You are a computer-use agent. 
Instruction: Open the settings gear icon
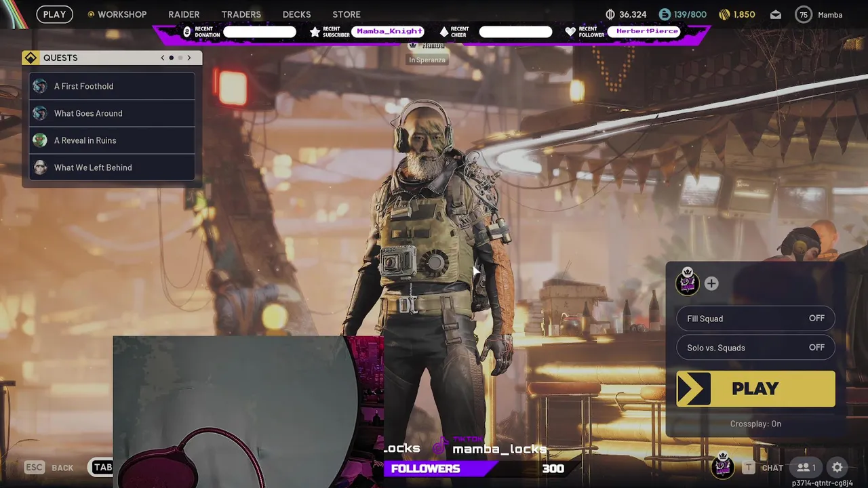click(x=837, y=467)
